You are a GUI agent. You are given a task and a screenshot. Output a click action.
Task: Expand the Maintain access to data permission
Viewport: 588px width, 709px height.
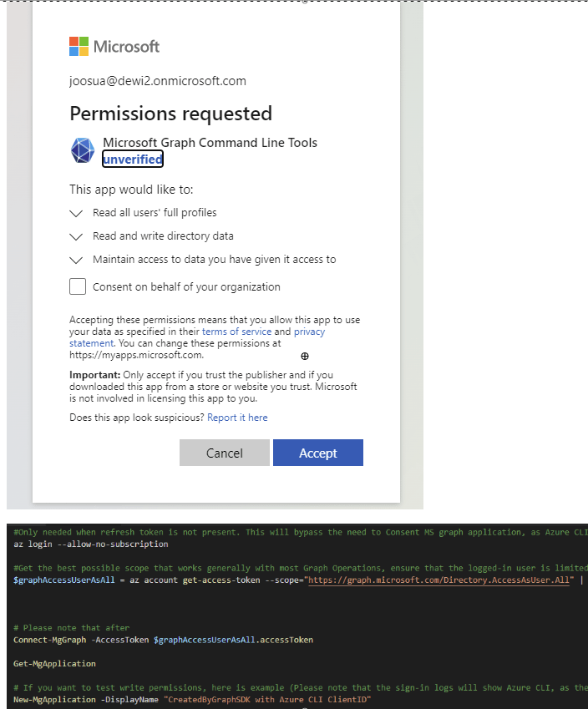pos(77,260)
